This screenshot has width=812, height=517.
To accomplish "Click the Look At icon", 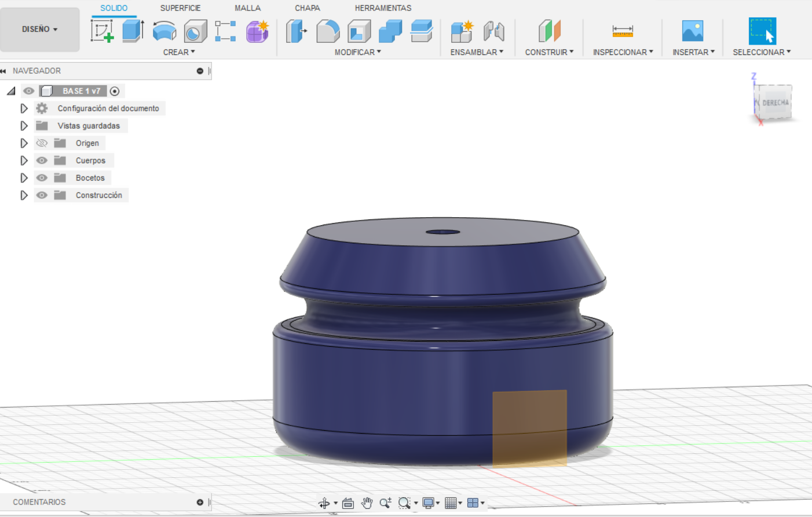I will point(348,503).
